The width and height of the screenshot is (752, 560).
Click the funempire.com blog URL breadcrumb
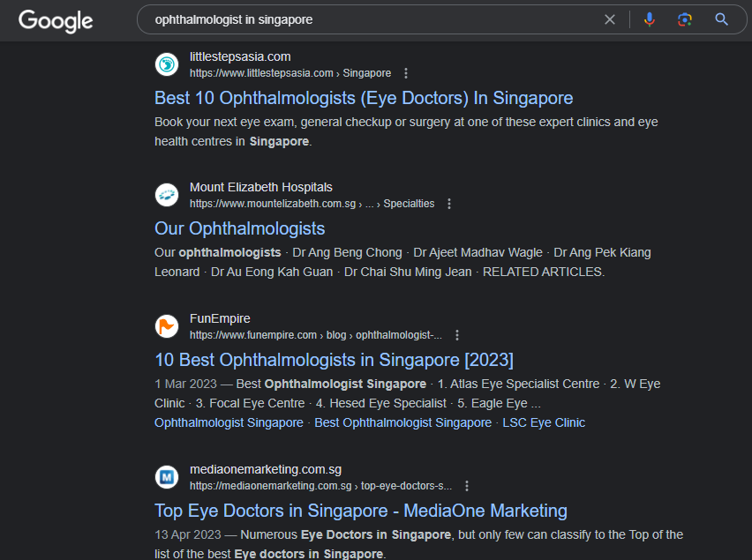tap(316, 335)
